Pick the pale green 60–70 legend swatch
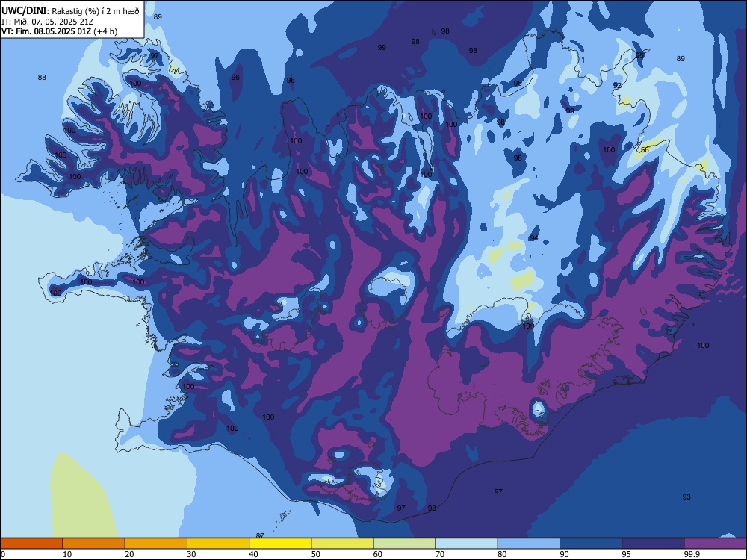 [x=404, y=544]
